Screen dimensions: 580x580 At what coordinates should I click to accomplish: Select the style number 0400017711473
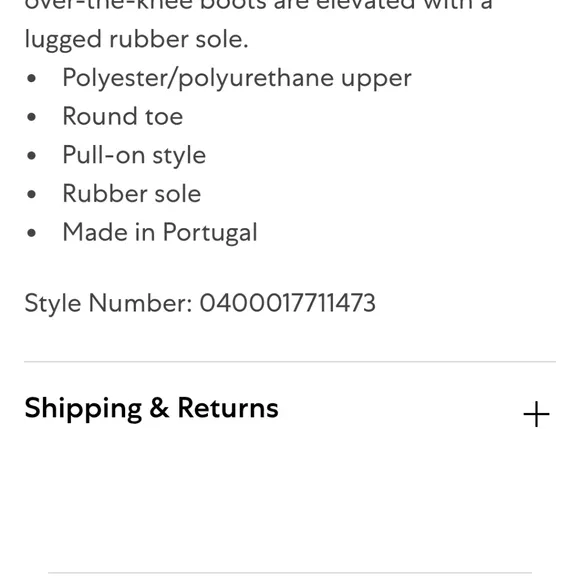coord(287,303)
